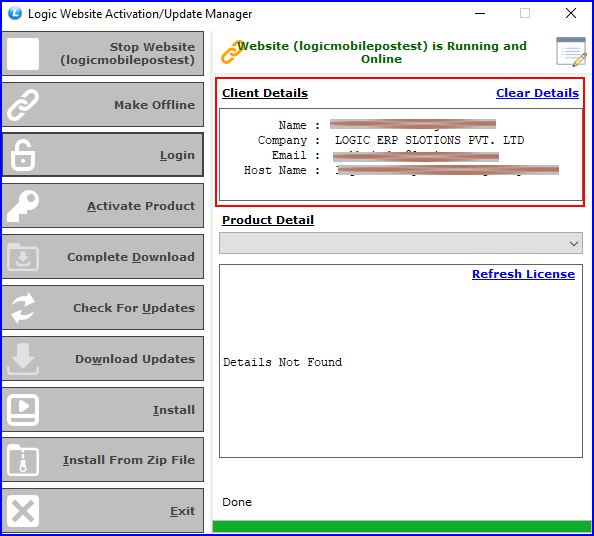Click the 'Company :' label
The width and height of the screenshot is (594, 536).
point(289,141)
